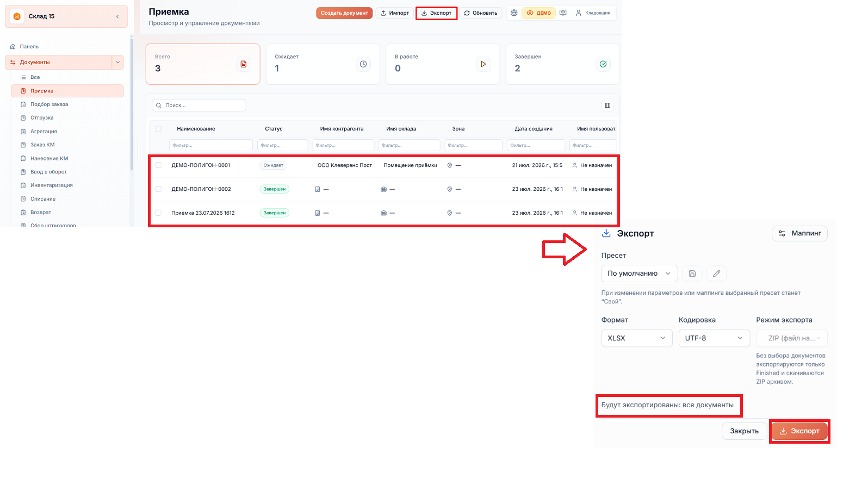The height and width of the screenshot is (491, 868).
Task: Toggle the ДЕМО mode badge
Action: pyautogui.click(x=538, y=13)
